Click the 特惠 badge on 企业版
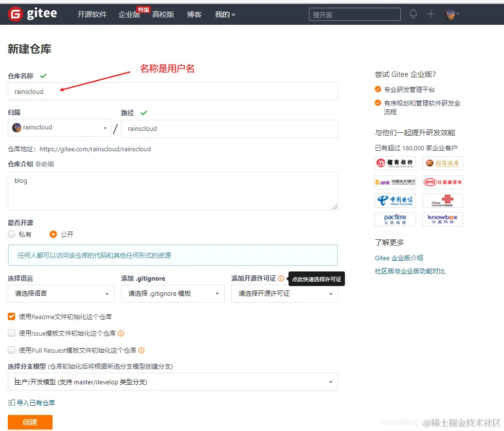Image resolution: width=504 pixels, height=431 pixels. coord(144,8)
